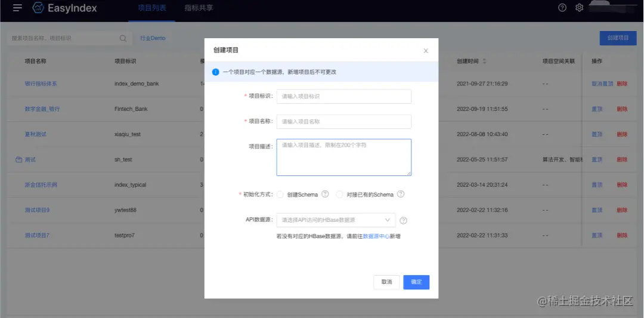Pin the xiaqiu_test row with 置顶
The image size is (644, 318).
coord(597,134)
